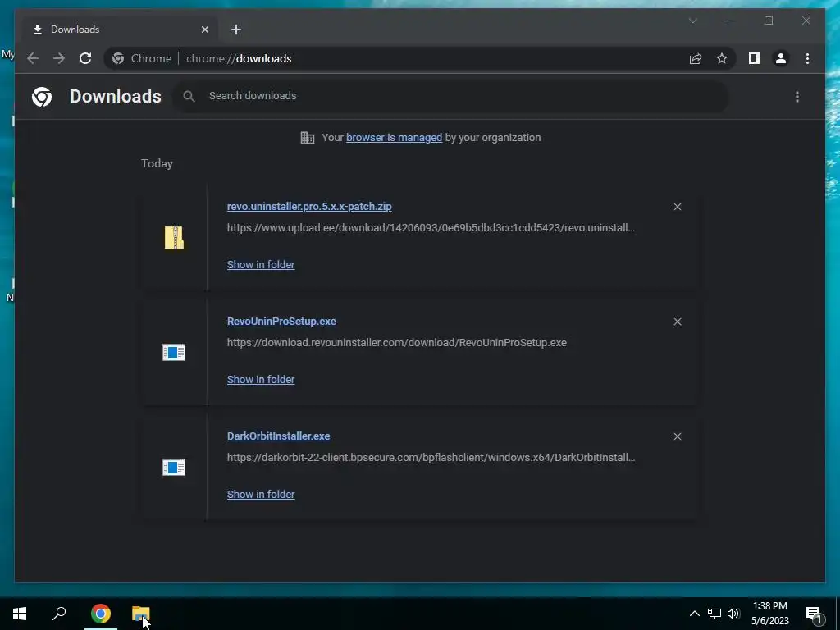Open Windows taskbar search
This screenshot has height=630, width=840.
click(59, 614)
